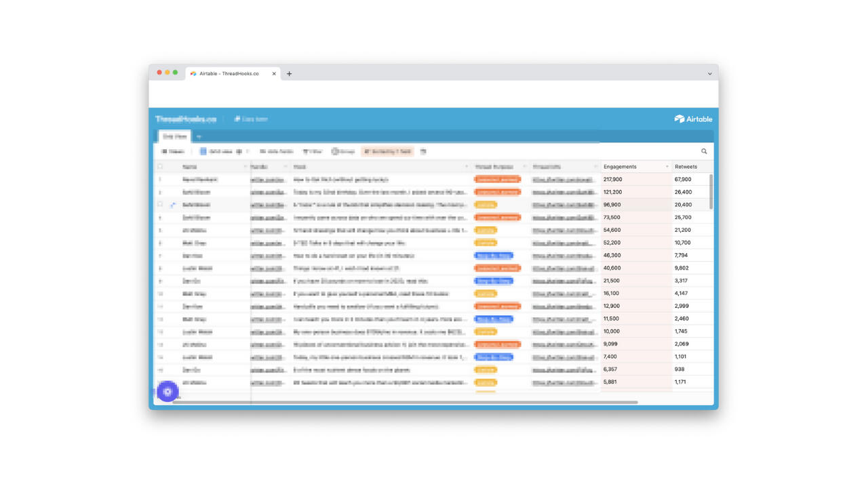Click the Filter toolbar icon

pos(313,152)
